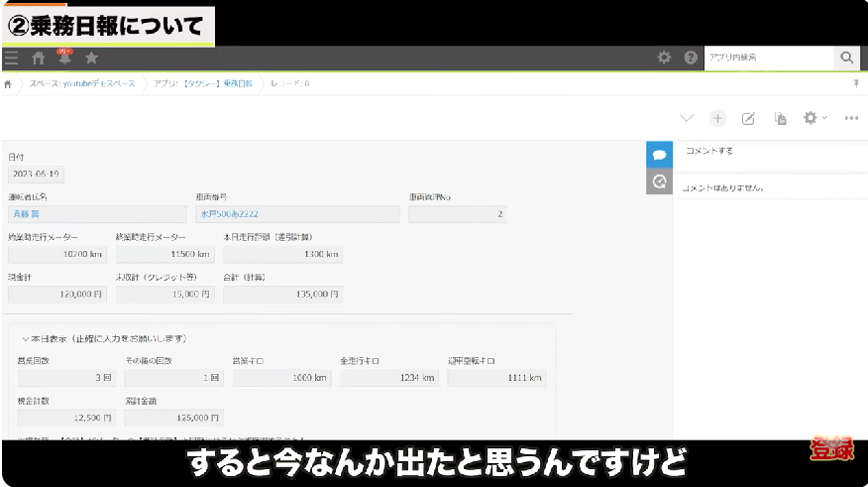Image resolution: width=868 pixels, height=487 pixels.
Task: Open the more options ellipsis menu
Action: point(851,118)
